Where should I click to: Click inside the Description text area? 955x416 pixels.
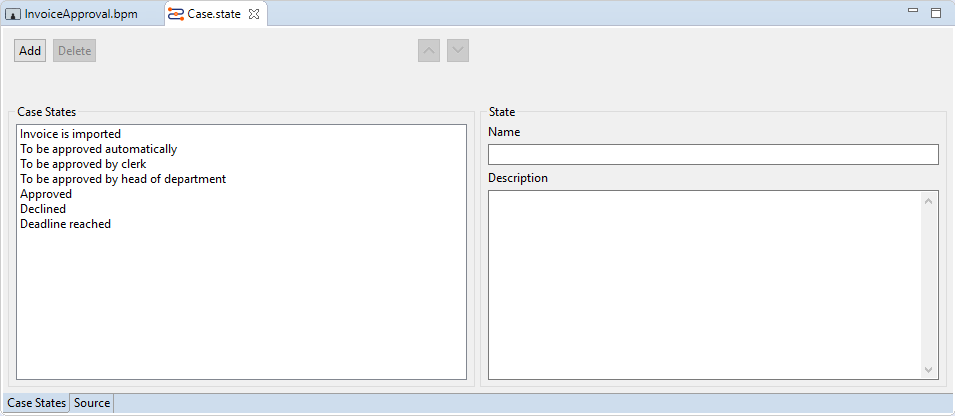tap(705, 284)
